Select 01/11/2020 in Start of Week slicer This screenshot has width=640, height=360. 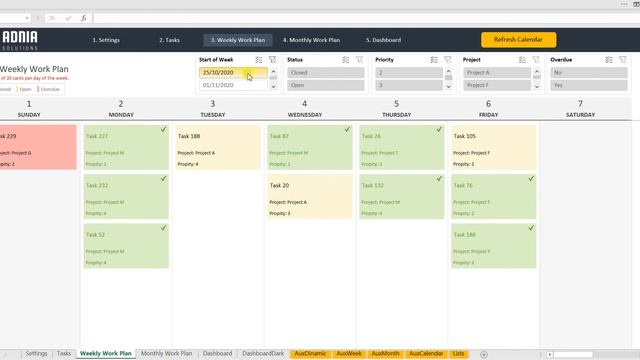pos(233,85)
